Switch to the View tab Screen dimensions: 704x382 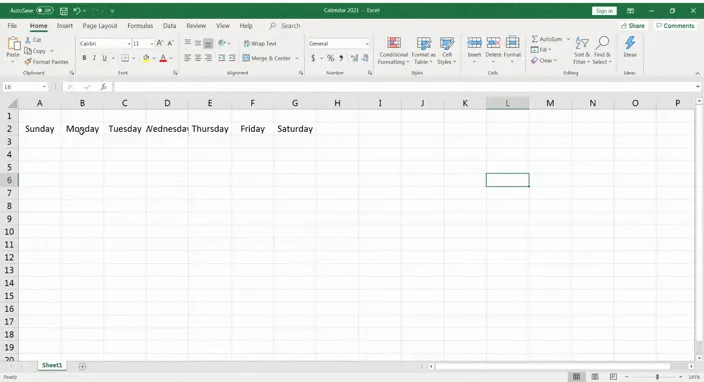coord(223,26)
